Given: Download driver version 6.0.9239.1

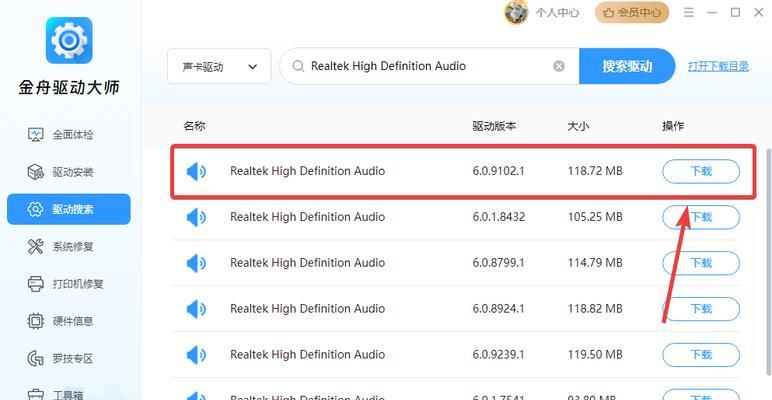Looking at the screenshot, I should tap(701, 355).
